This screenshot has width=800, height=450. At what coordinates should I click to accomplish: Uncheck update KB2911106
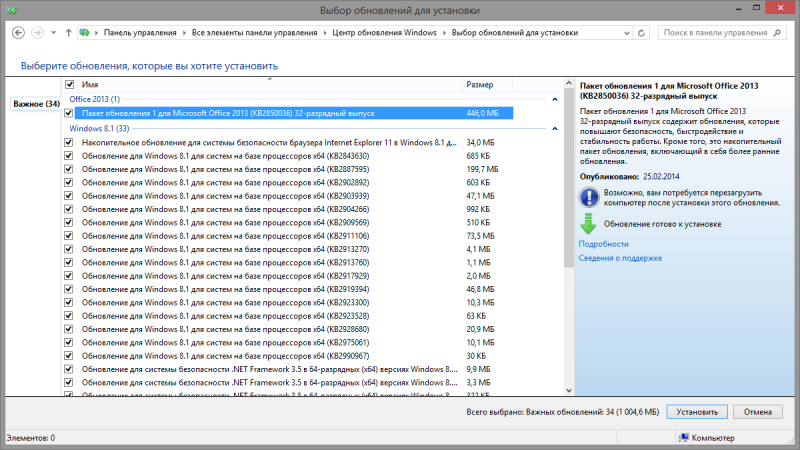point(69,236)
